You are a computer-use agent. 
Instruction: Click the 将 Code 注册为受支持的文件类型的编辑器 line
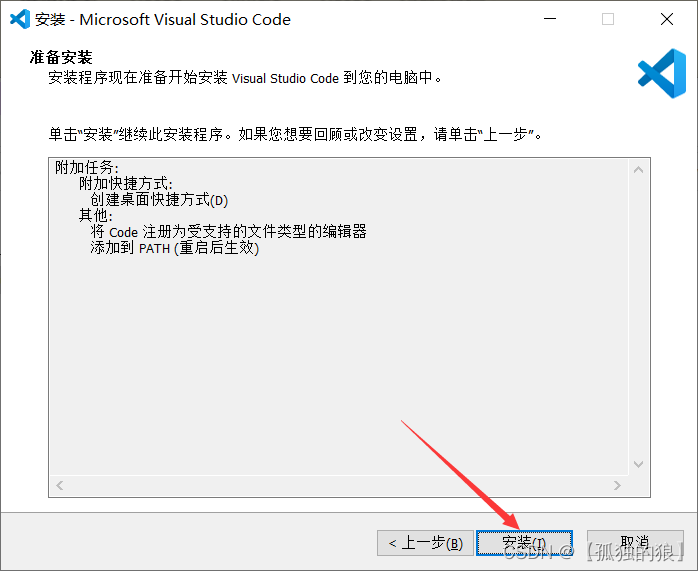pyautogui.click(x=228, y=232)
